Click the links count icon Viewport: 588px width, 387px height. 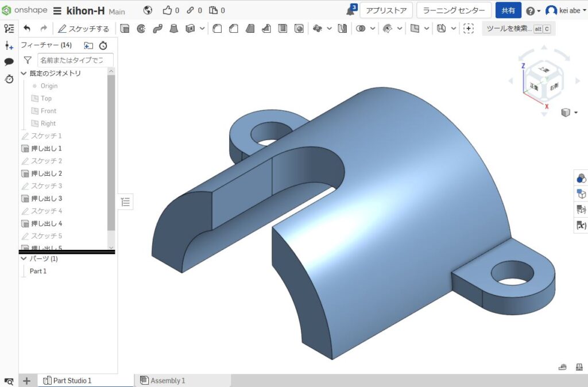[191, 10]
